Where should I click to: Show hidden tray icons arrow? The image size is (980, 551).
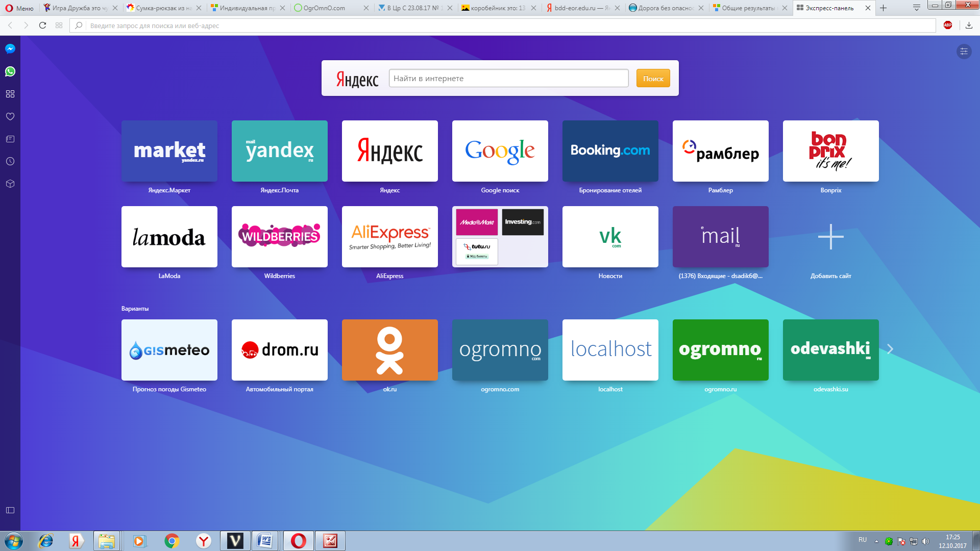876,541
